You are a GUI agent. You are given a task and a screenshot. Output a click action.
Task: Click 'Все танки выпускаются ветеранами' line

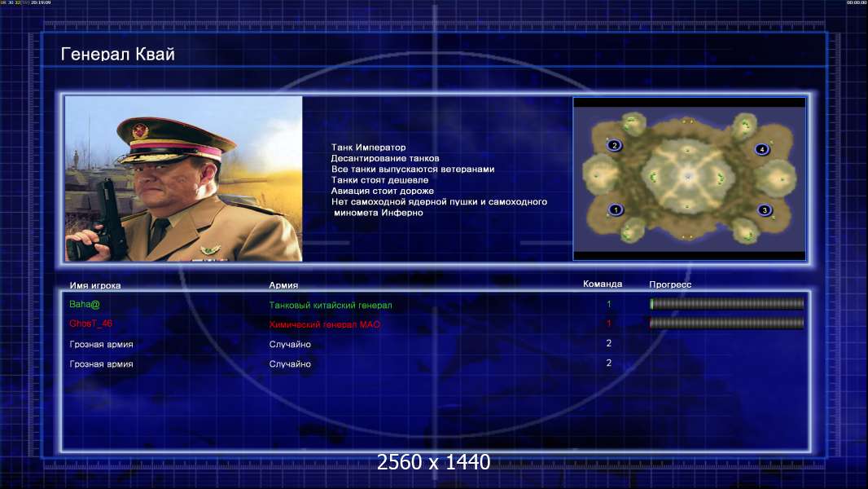click(412, 169)
